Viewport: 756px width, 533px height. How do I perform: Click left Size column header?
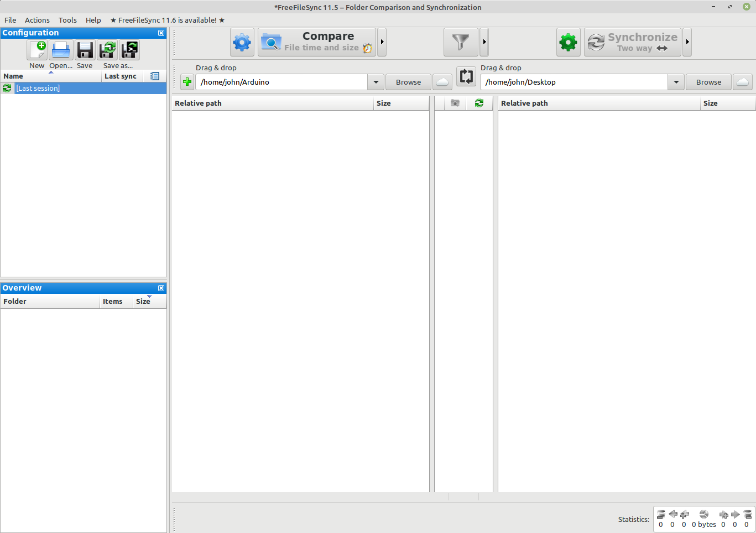[401, 103]
